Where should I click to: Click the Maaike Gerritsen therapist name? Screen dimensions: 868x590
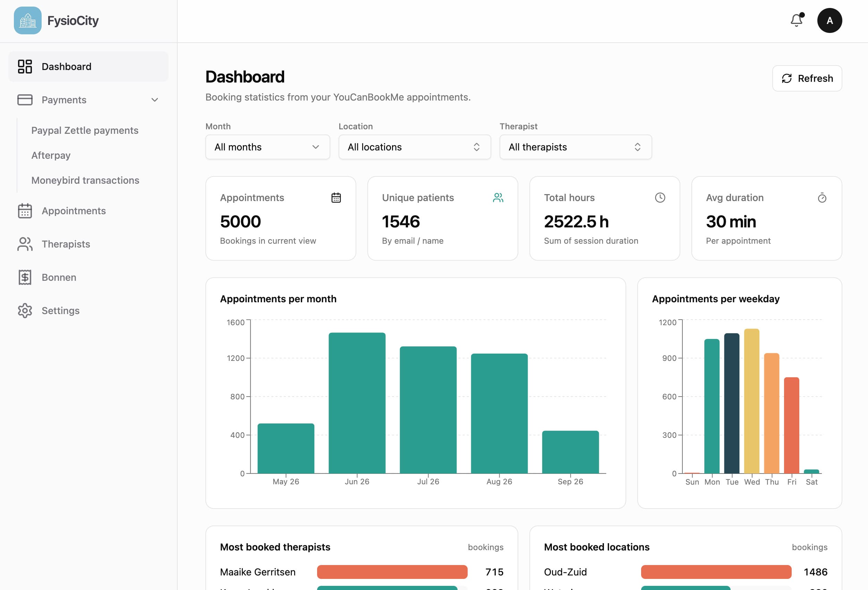click(x=258, y=572)
